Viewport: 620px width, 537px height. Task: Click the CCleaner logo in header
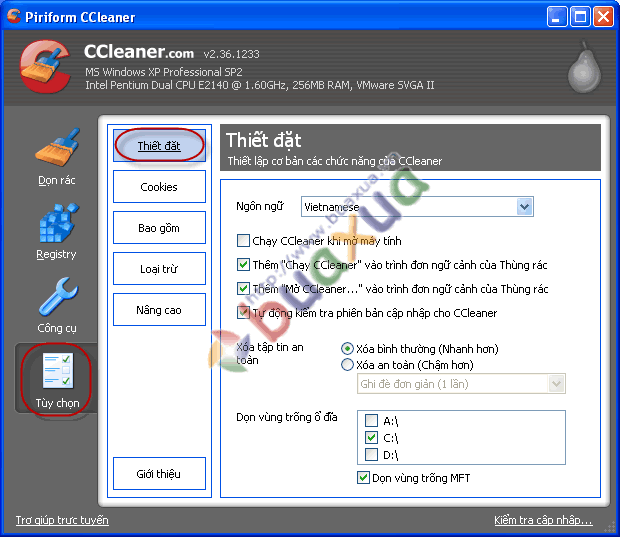point(44,66)
